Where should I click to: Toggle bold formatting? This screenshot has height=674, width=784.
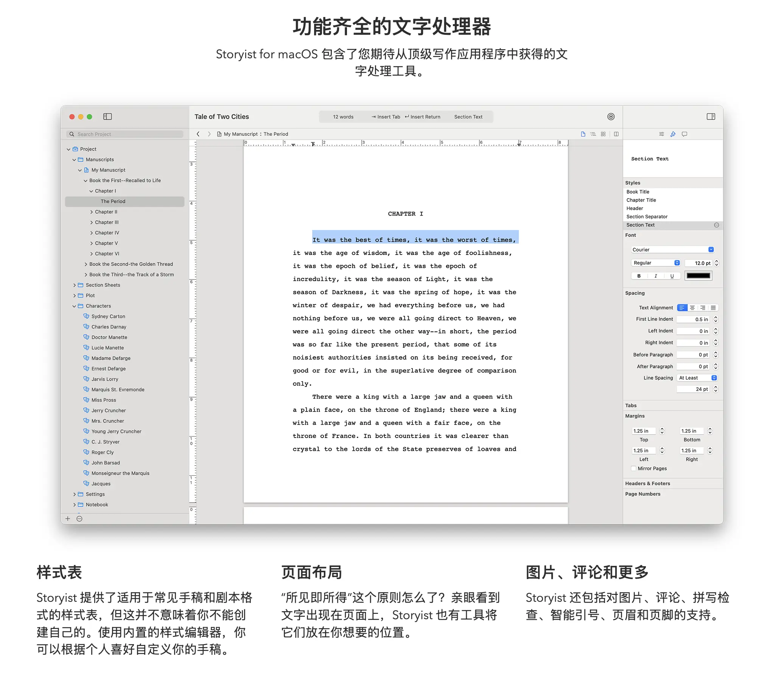point(639,276)
